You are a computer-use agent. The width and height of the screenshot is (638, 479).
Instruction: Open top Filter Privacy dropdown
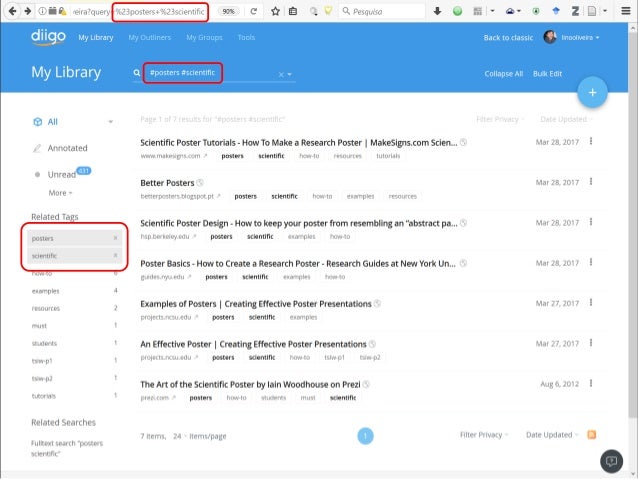(x=500, y=119)
